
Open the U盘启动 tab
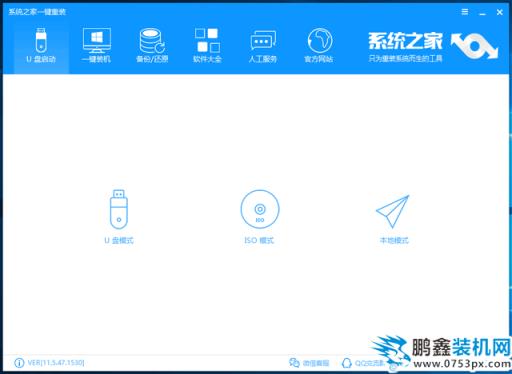pos(41,46)
